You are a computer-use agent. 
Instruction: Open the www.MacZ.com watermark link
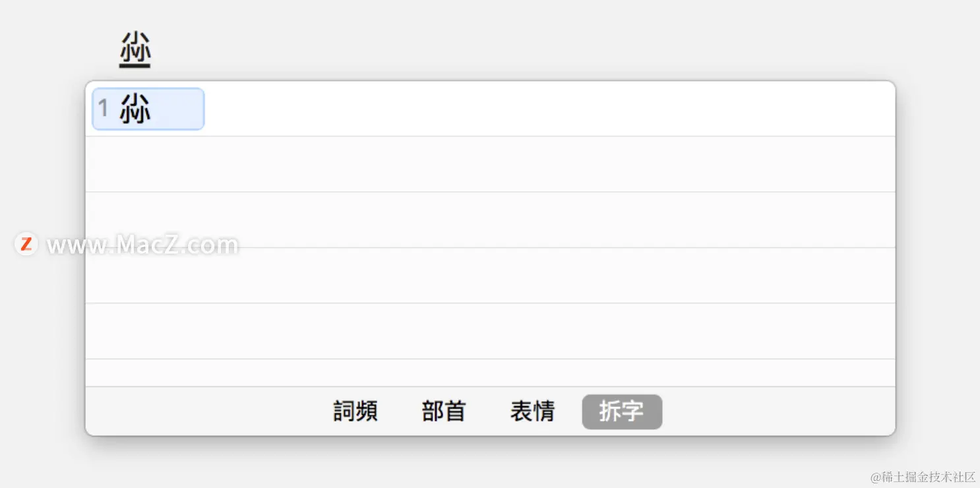click(142, 245)
